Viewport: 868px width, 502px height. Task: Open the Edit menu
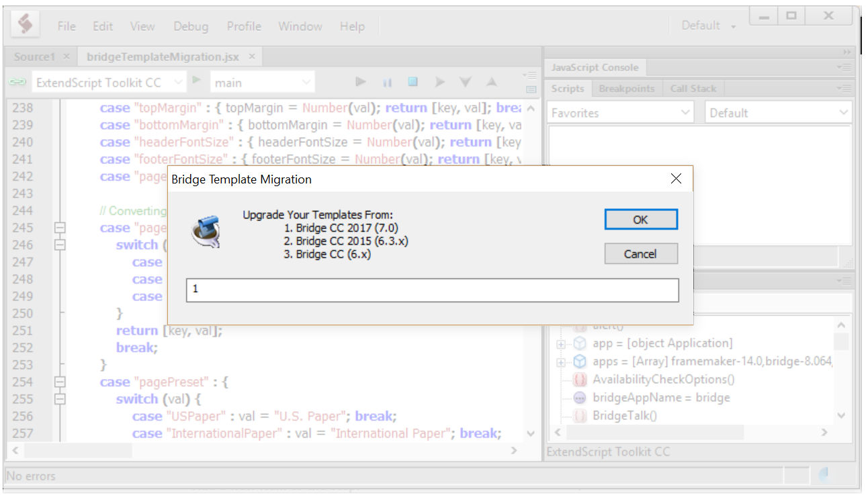click(x=103, y=26)
